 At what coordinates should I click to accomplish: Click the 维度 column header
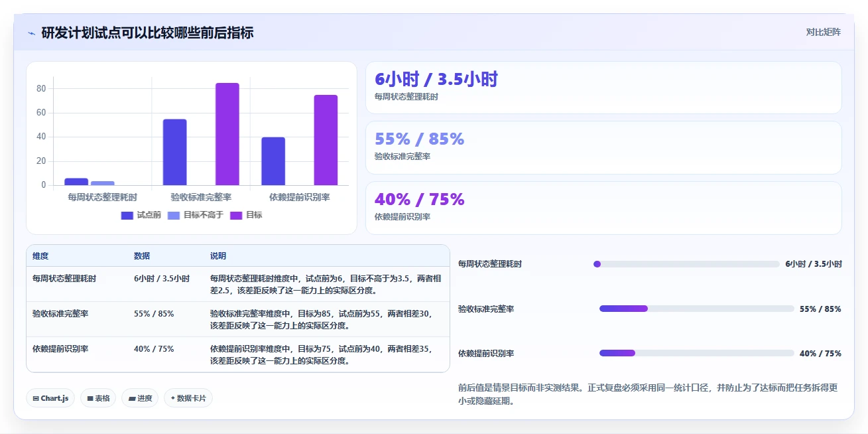tap(40, 256)
